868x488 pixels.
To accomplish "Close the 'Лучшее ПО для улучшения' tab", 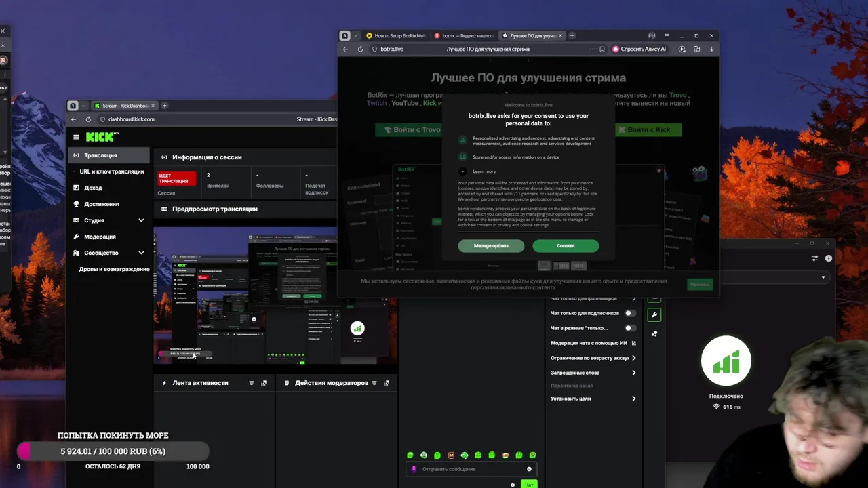I will [561, 35].
